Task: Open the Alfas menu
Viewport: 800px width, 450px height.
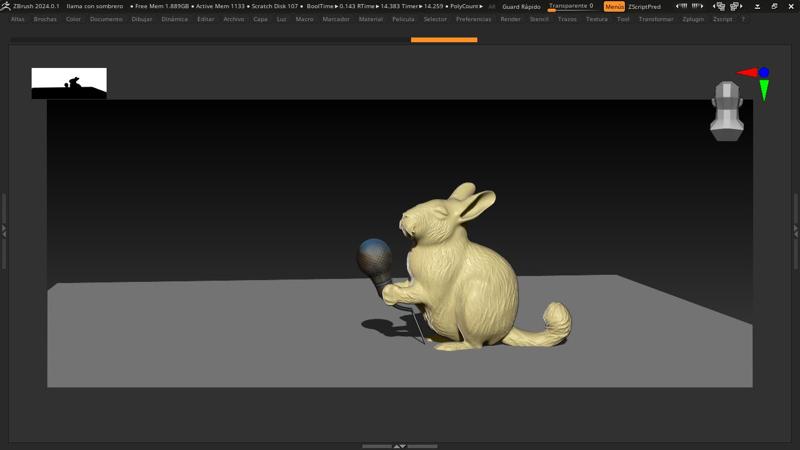Action: (x=17, y=19)
